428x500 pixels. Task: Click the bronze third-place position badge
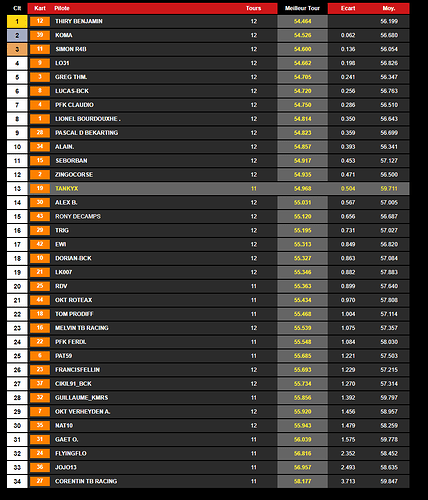pos(17,49)
